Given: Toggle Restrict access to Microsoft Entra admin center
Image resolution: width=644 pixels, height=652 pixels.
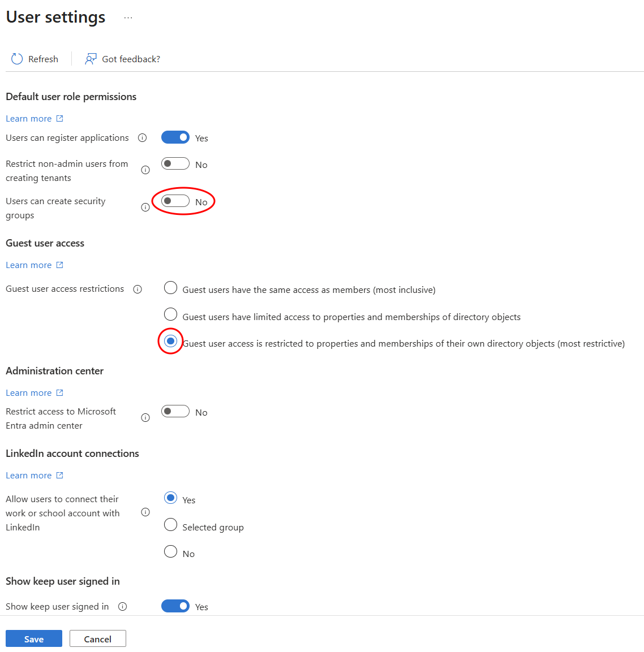Looking at the screenshot, I should 175,412.
